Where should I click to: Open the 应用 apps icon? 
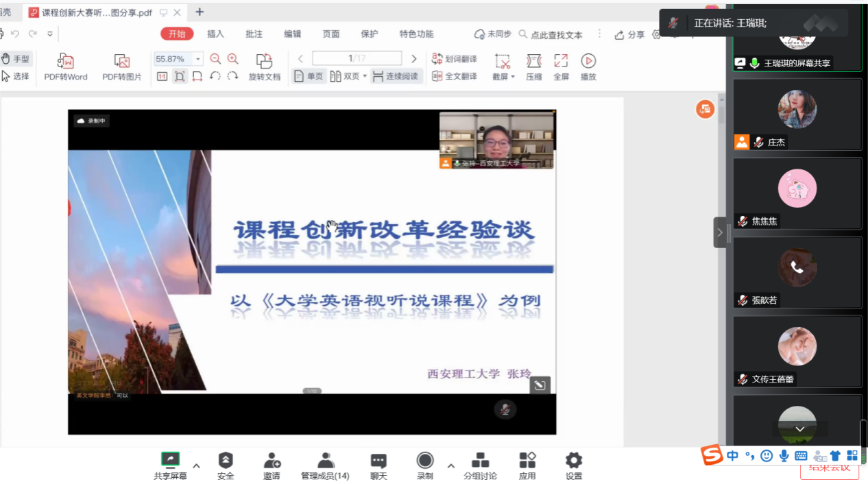coord(527,466)
